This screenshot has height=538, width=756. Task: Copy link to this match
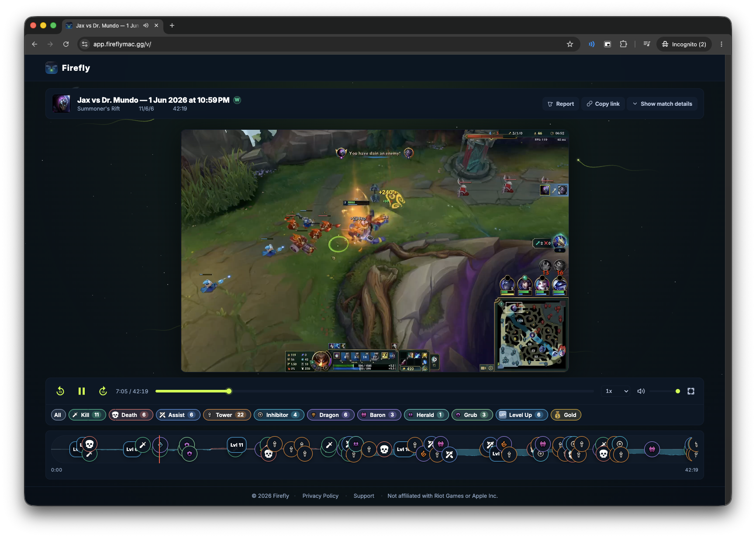point(603,104)
